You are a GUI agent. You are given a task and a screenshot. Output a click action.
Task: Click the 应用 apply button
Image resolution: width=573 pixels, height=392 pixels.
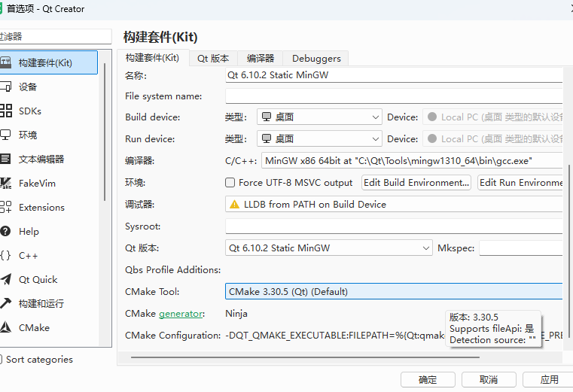548,379
